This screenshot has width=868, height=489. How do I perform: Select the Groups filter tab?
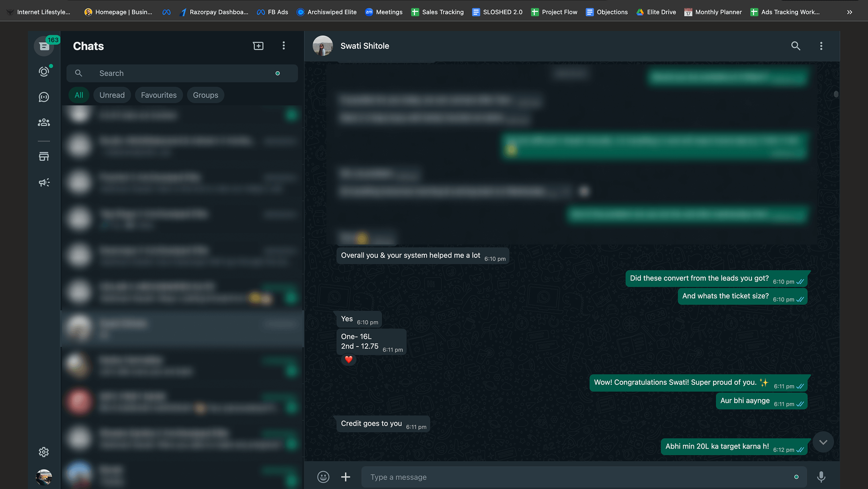205,95
